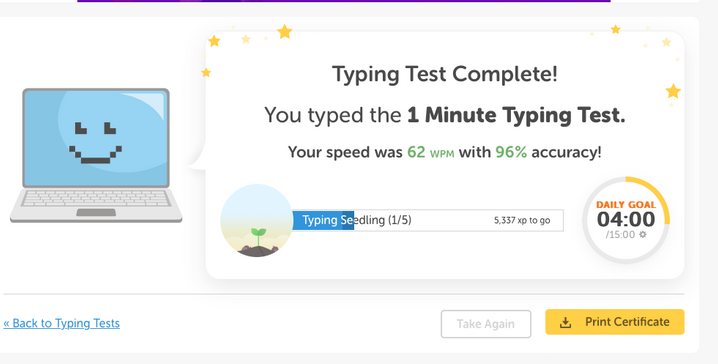Click the 96% accuracy result
Image resolution: width=718 pixels, height=364 pixels.
point(511,152)
